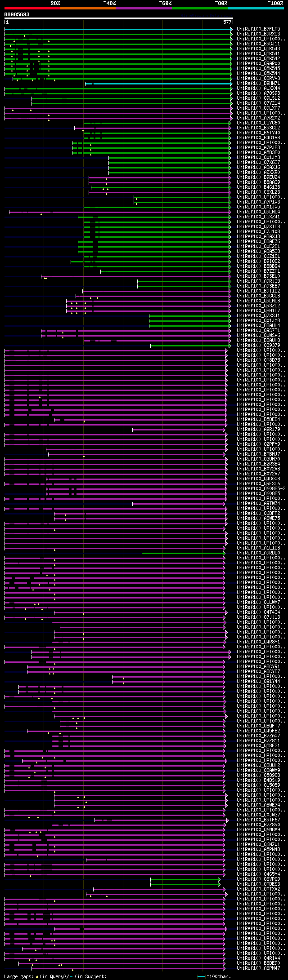
Task: Select hit UniRef100_B2RSE4
Action: pyautogui.click(x=258, y=464)
